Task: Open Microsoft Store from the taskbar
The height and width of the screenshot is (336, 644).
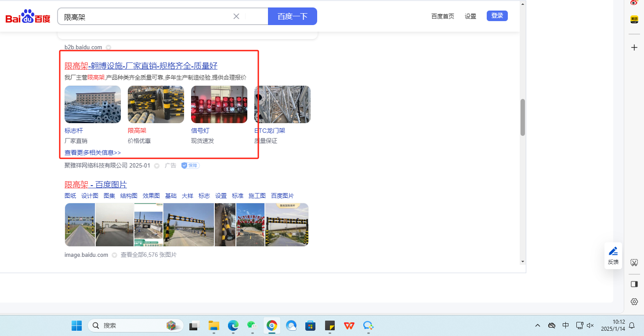Action: click(x=311, y=325)
